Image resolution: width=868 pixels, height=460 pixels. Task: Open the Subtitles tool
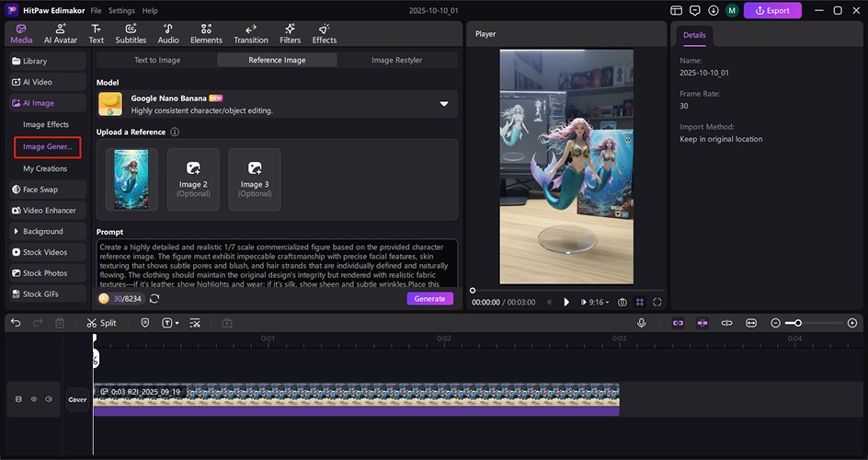tap(131, 33)
